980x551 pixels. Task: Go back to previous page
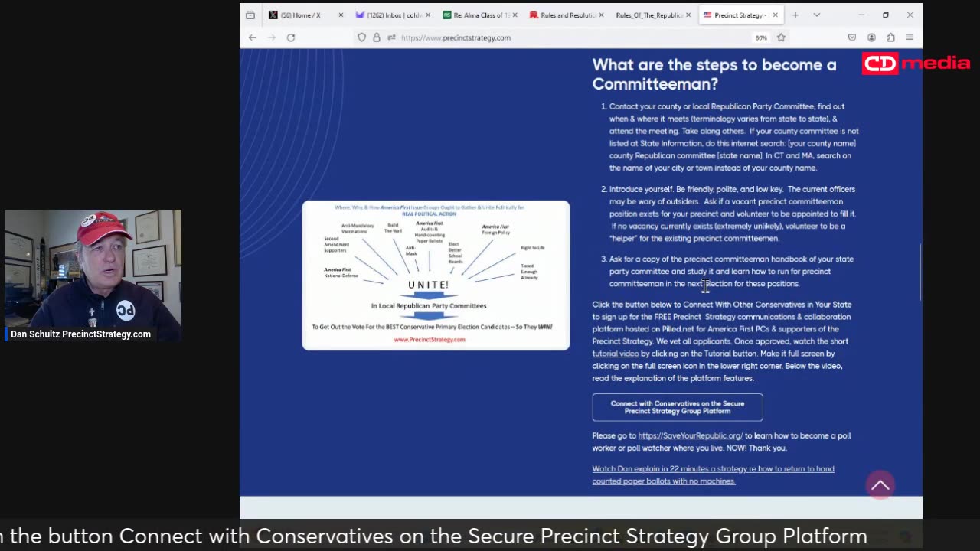tap(252, 37)
